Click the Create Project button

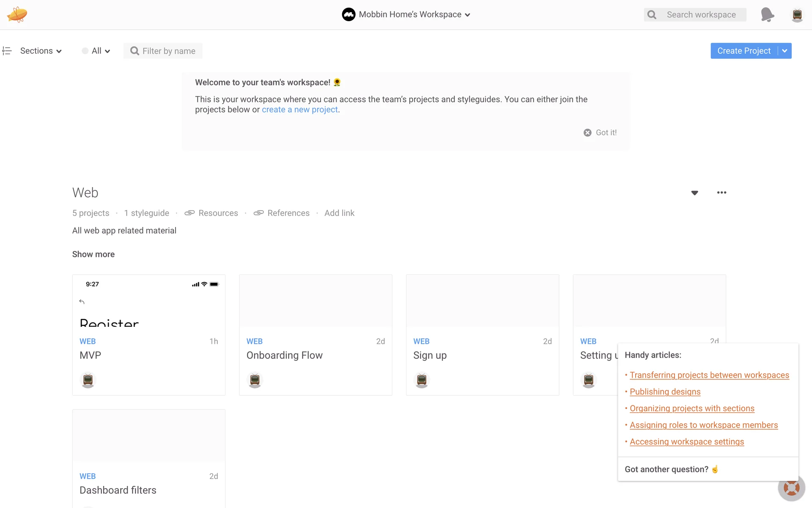pyautogui.click(x=743, y=51)
